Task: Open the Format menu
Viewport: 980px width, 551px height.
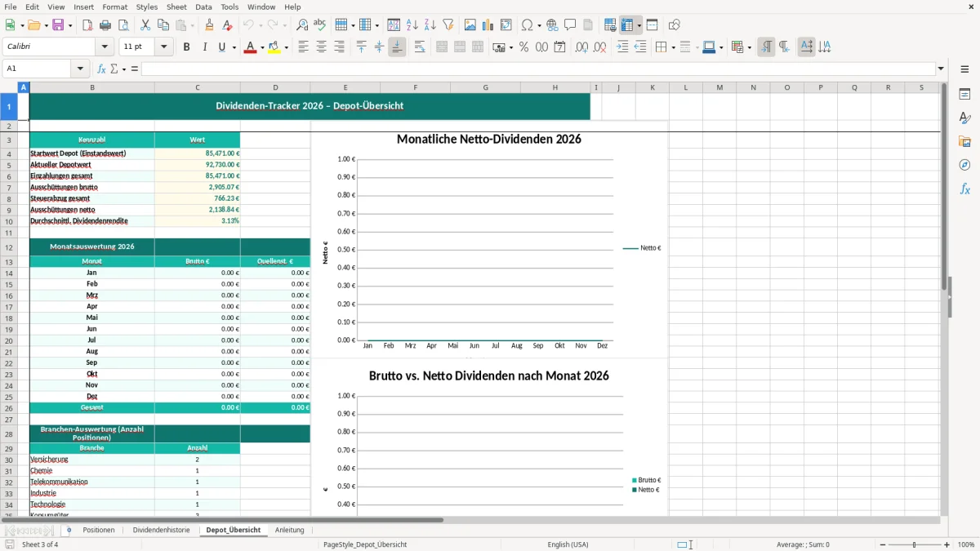Action: tap(114, 7)
